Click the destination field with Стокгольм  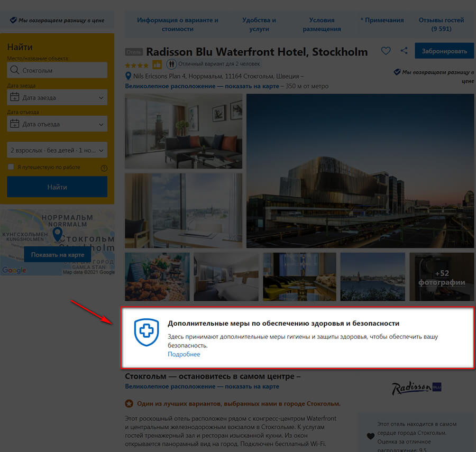click(x=57, y=70)
